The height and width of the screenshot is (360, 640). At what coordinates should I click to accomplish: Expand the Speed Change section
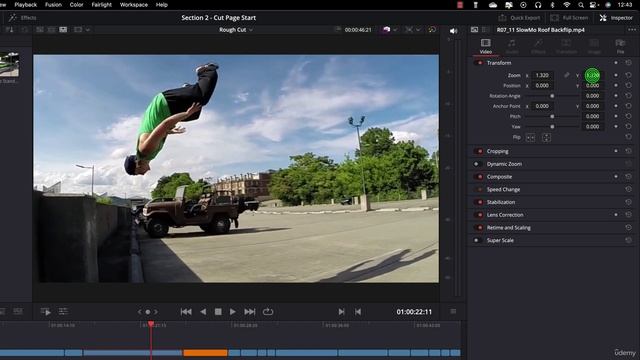(x=503, y=189)
